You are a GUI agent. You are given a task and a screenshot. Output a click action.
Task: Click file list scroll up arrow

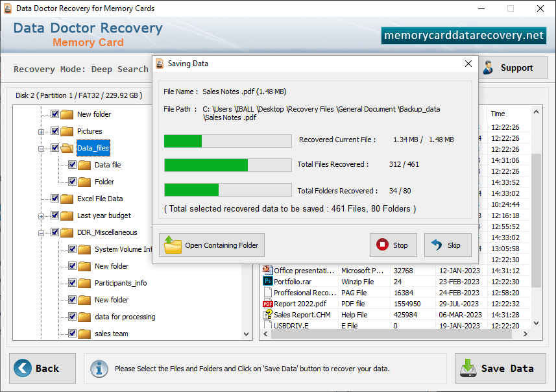point(536,112)
